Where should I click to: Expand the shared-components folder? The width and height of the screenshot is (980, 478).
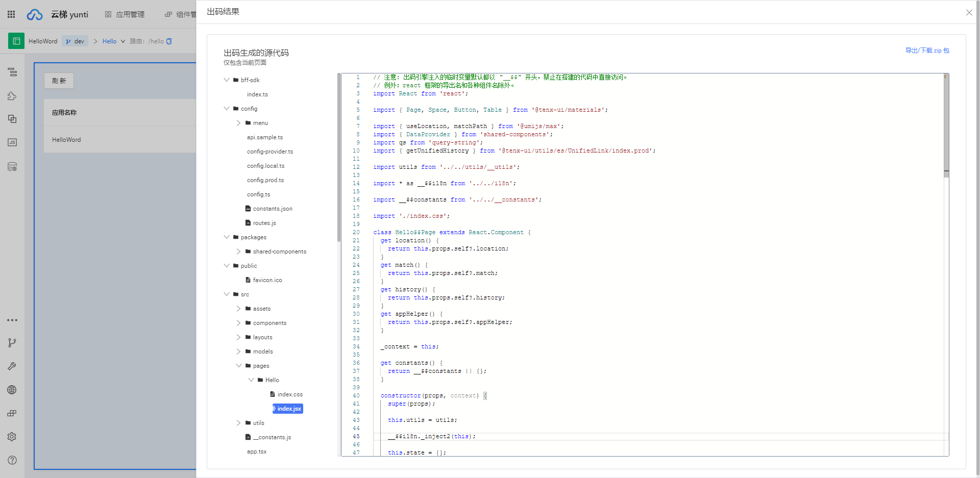238,251
